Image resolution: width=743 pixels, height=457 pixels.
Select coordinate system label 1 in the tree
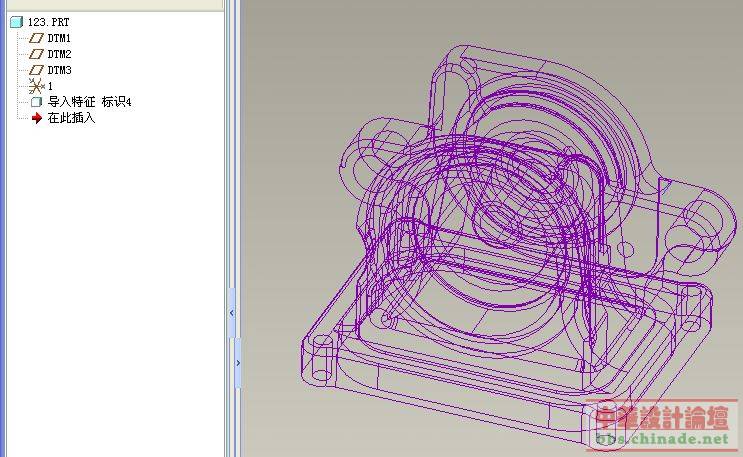[51, 86]
